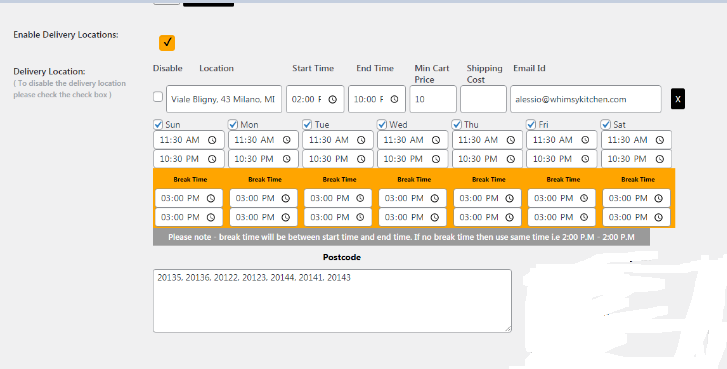Click the Min Cart Price column header
Image resolution: width=727 pixels, height=369 pixels.
(432, 74)
